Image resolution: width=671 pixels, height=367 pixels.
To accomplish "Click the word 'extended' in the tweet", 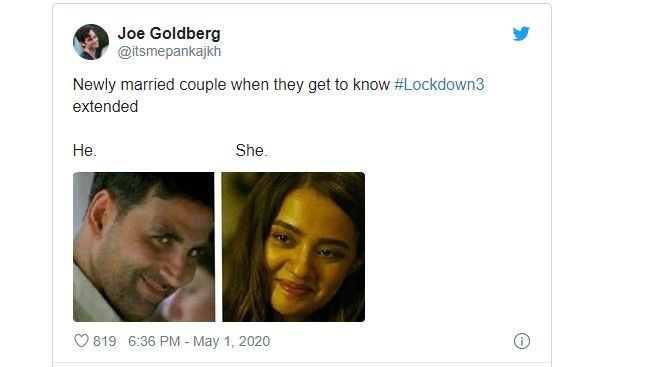I will pos(105,107).
